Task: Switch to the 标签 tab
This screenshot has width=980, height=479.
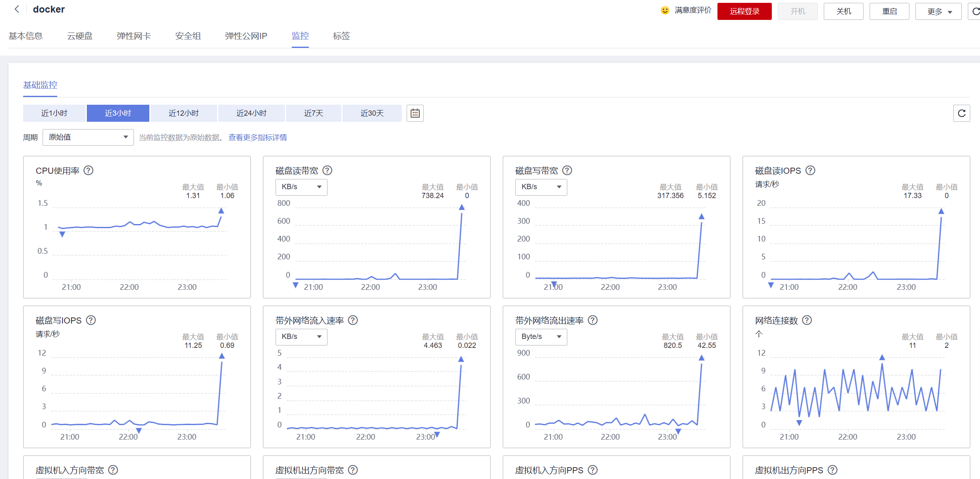Action: pos(341,36)
